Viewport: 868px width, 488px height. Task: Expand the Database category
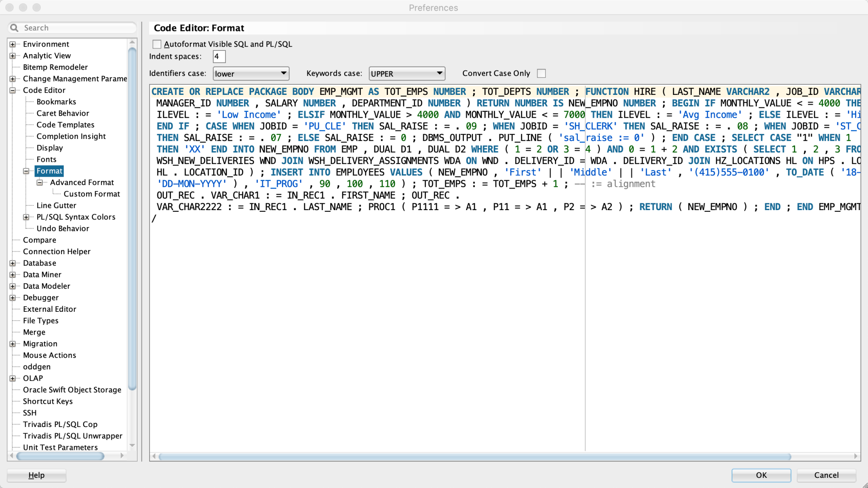coord(13,263)
